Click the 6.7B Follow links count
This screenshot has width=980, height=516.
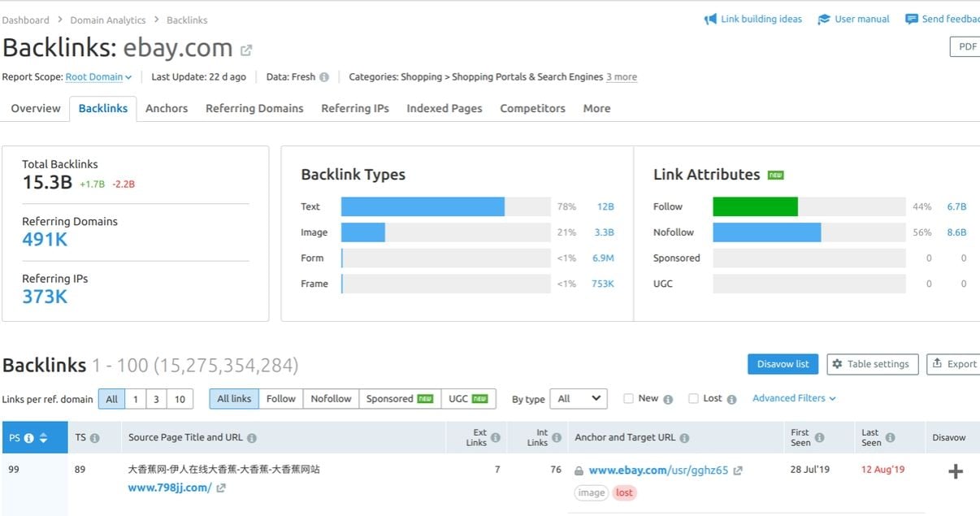point(956,207)
